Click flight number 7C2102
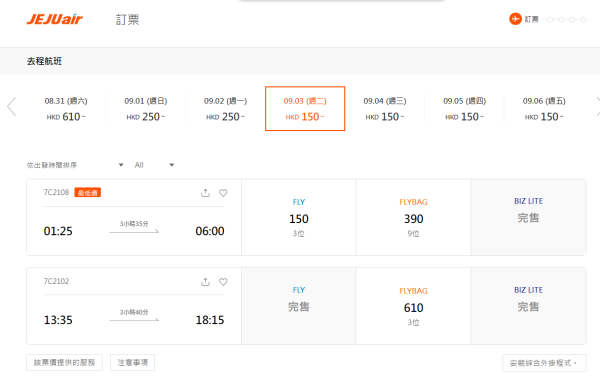Image resolution: width=600 pixels, height=382 pixels. (56, 281)
